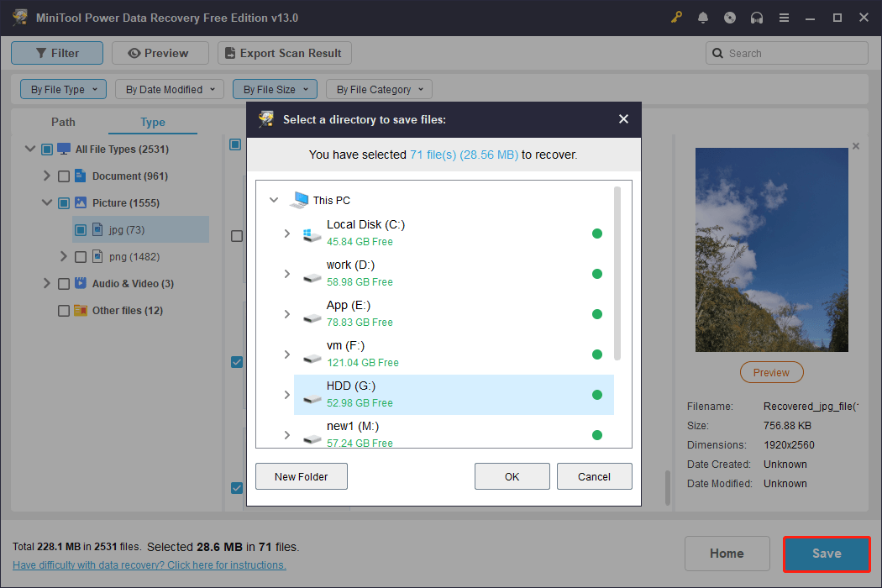Image resolution: width=882 pixels, height=588 pixels.
Task: Expand the work (D:) drive node
Action: [x=287, y=274]
